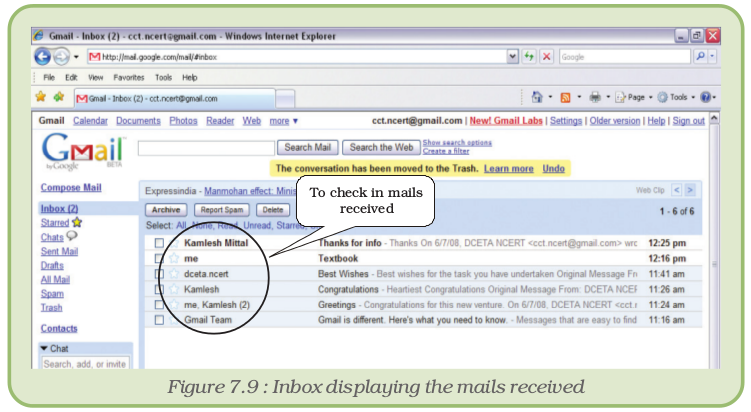
Task: Open the Sent Mail folder
Action: (x=59, y=252)
